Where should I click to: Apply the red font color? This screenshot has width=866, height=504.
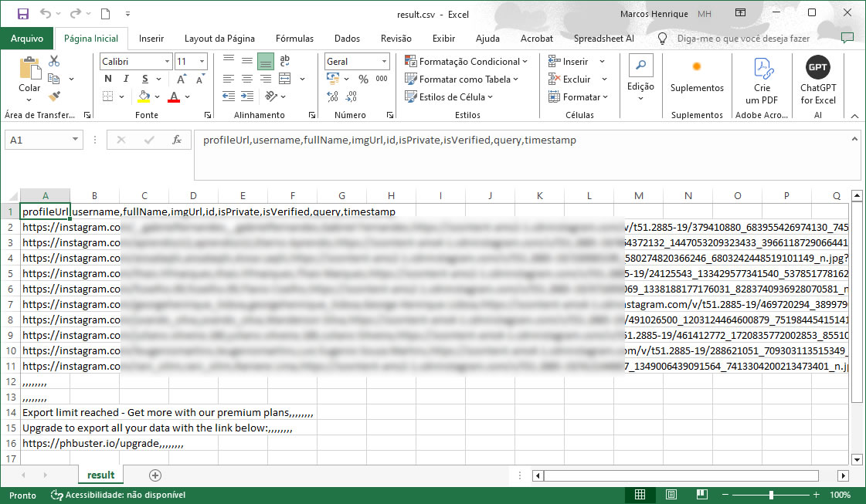click(173, 96)
